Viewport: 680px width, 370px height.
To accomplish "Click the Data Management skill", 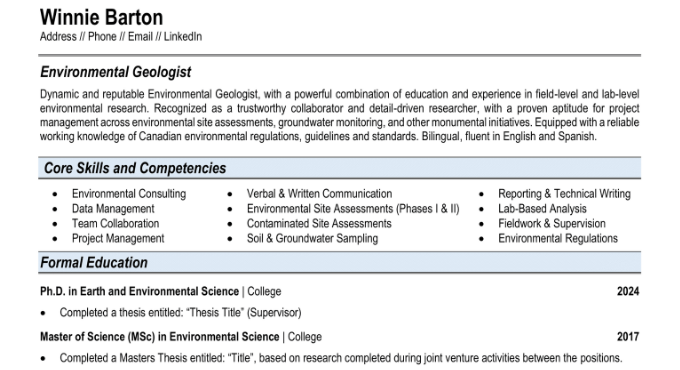I will click(113, 209).
